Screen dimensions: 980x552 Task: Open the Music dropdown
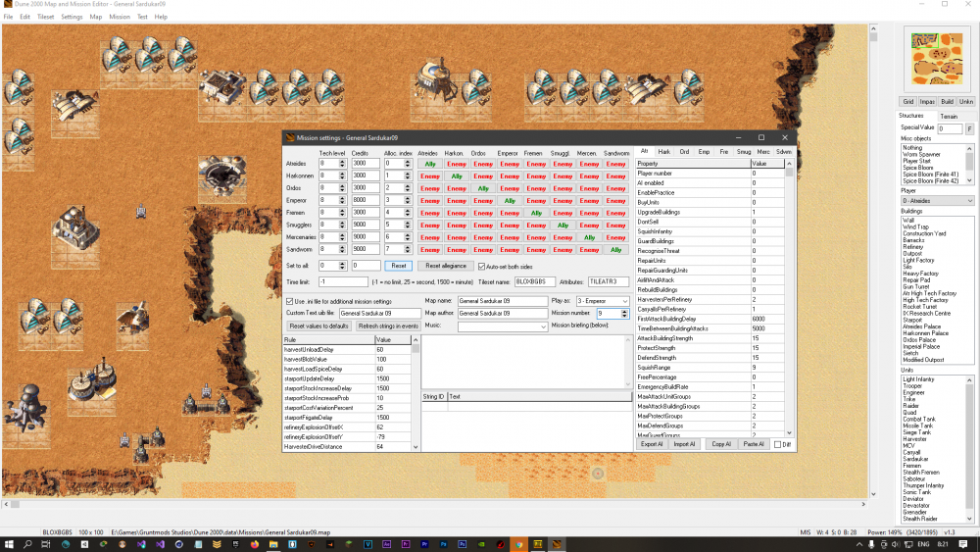(503, 326)
